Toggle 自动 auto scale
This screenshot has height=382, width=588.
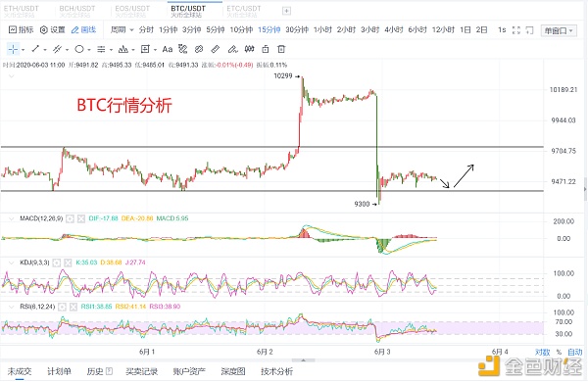coord(575,352)
